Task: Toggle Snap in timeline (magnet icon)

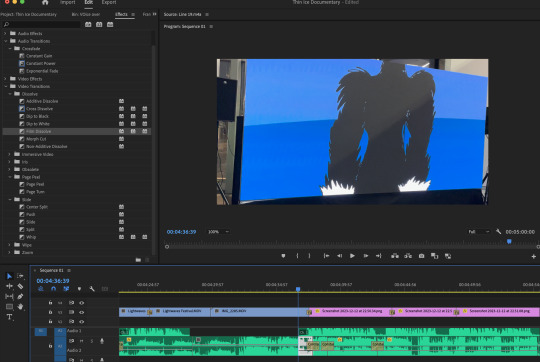Action: [53, 289]
